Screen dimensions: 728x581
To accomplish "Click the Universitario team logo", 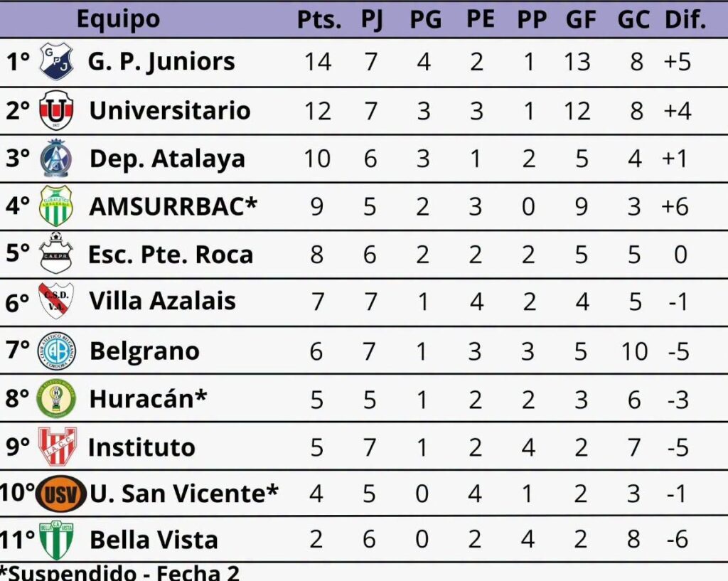I will [x=56, y=110].
